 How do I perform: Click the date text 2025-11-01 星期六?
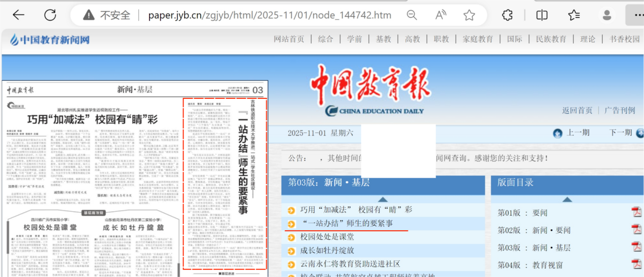pos(321,133)
